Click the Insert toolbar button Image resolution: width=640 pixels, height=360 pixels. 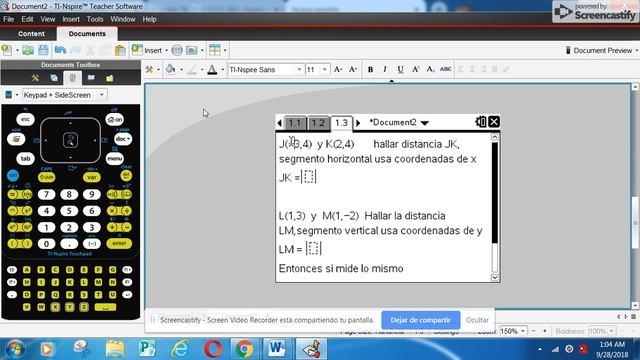147,50
